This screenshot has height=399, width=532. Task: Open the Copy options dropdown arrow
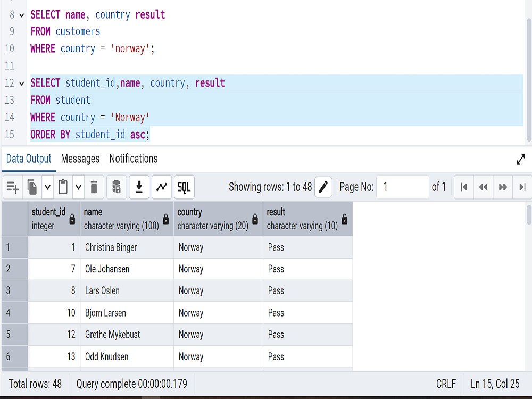click(x=47, y=187)
